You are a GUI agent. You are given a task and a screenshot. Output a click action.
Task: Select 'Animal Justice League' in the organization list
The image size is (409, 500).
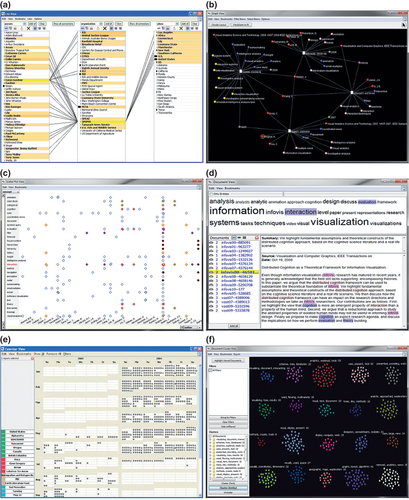click(102, 35)
